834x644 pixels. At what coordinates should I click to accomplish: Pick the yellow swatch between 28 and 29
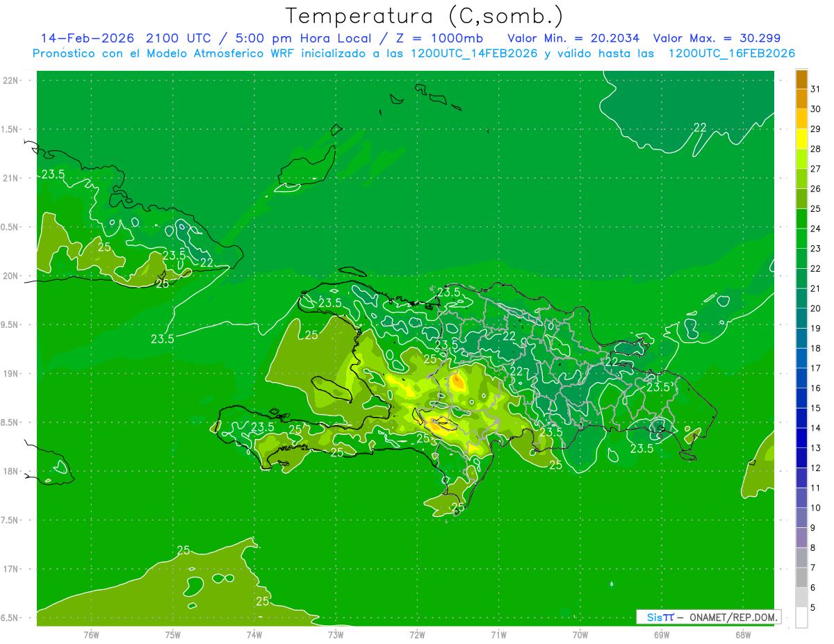801,140
